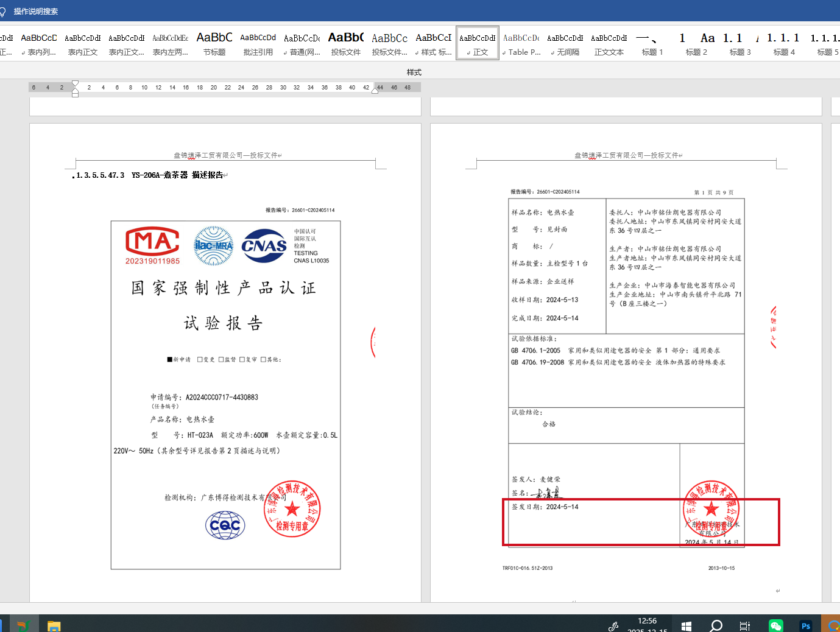Click 样品名称：电热水壶 table cell
The image size is (840, 632).
pyautogui.click(x=543, y=212)
